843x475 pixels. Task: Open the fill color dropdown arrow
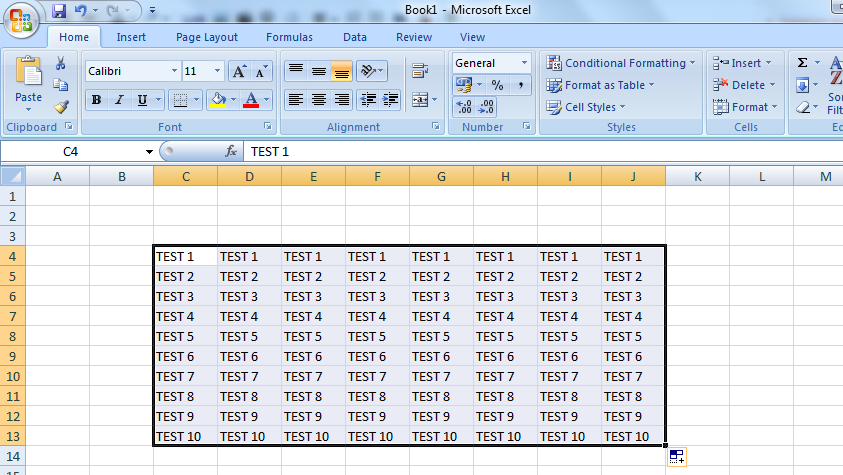pos(233,100)
